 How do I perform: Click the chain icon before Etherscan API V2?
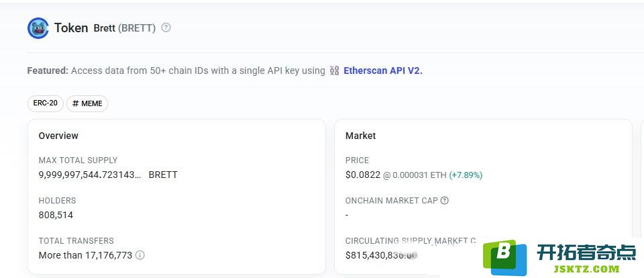334,71
